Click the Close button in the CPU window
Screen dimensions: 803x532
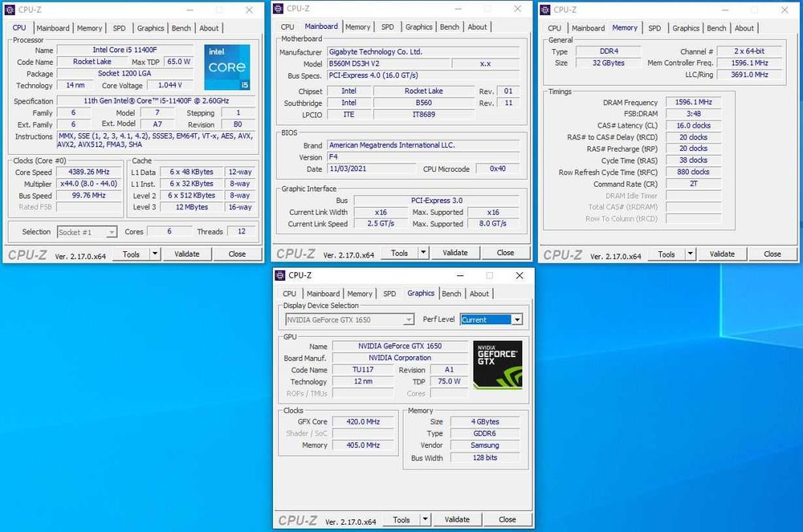pyautogui.click(x=237, y=254)
